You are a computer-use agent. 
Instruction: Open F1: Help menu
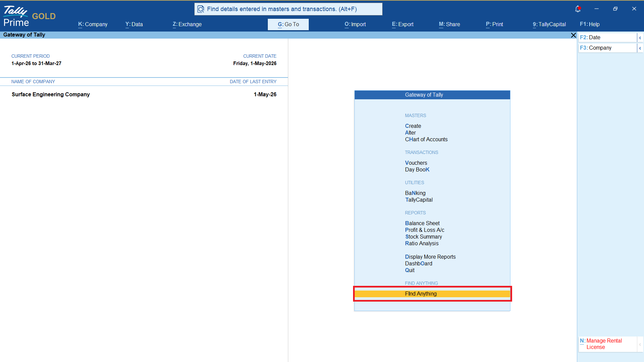pyautogui.click(x=590, y=24)
